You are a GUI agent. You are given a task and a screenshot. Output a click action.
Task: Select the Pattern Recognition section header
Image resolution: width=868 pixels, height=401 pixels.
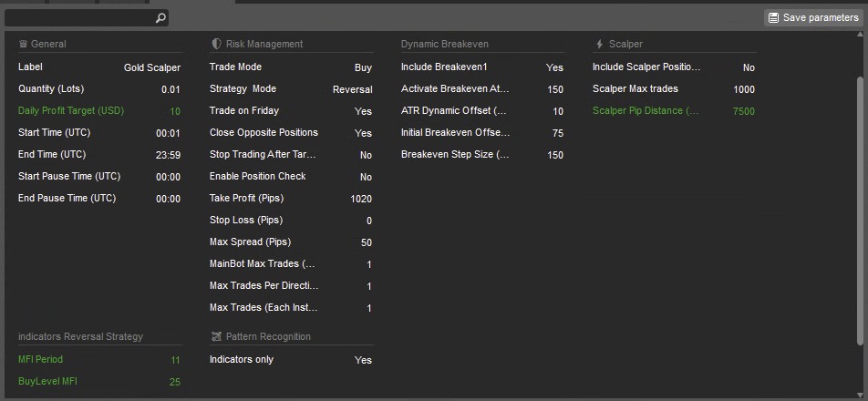(x=268, y=336)
